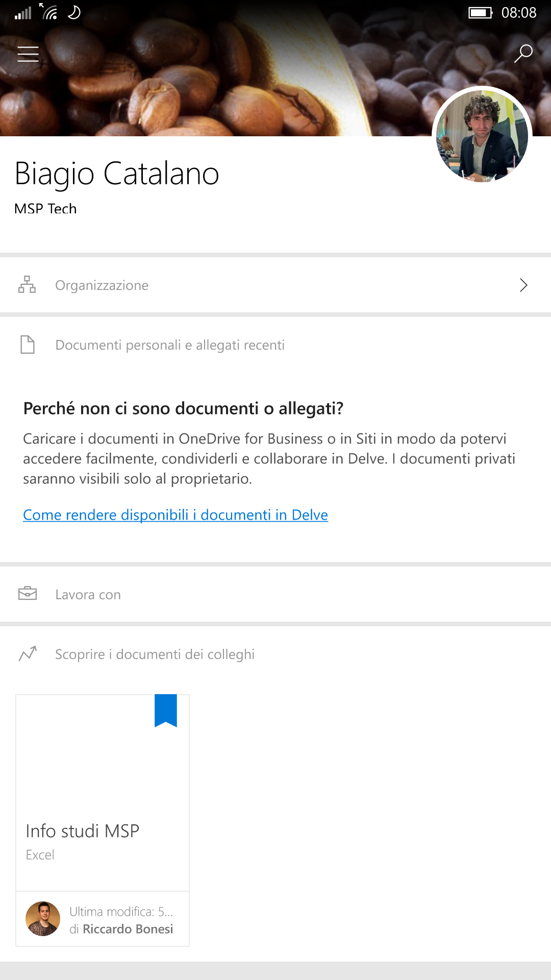This screenshot has height=980, width=551.
Task: Open the Lavora con section
Action: tap(275, 594)
